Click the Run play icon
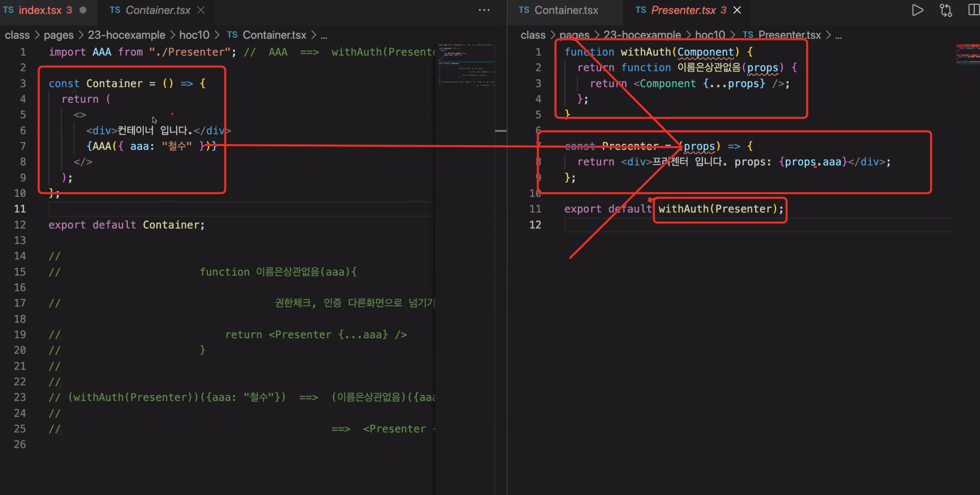Image resolution: width=980 pixels, height=495 pixels. (x=917, y=10)
